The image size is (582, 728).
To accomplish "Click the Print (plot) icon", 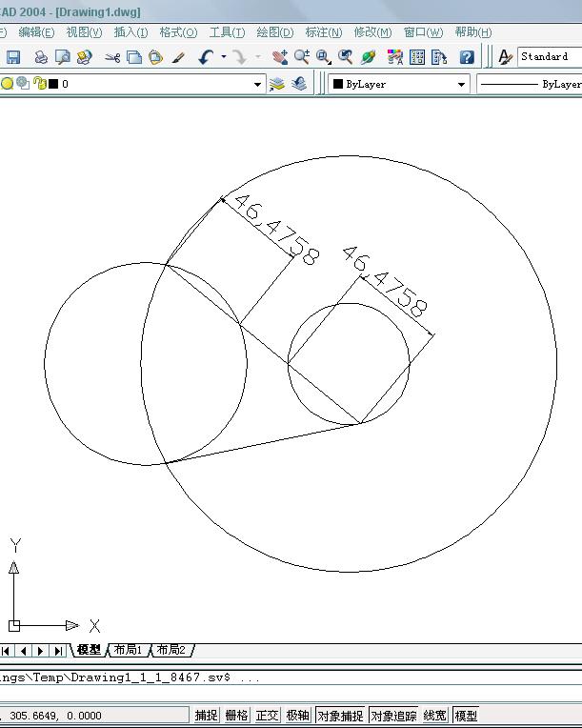I will [x=41, y=57].
